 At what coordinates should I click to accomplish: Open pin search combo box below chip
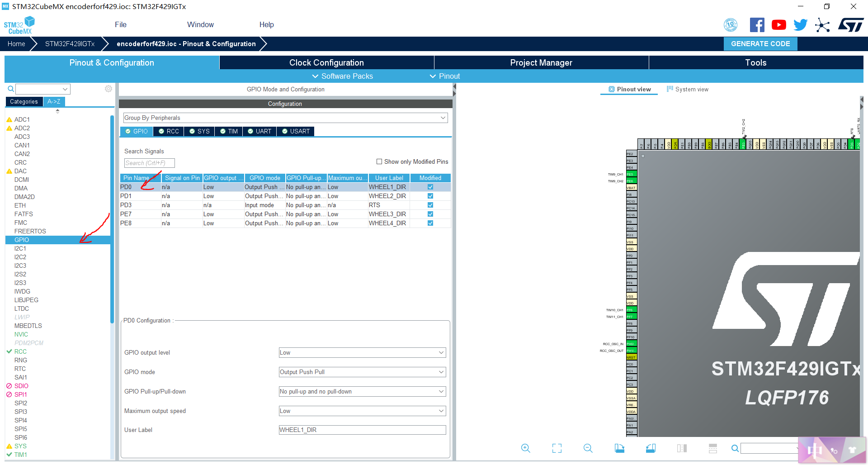pos(770,448)
